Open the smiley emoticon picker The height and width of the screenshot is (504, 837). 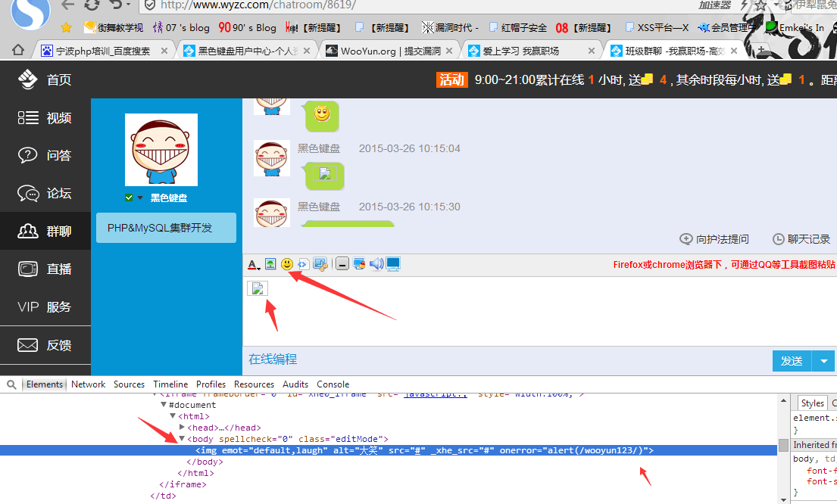click(x=287, y=264)
